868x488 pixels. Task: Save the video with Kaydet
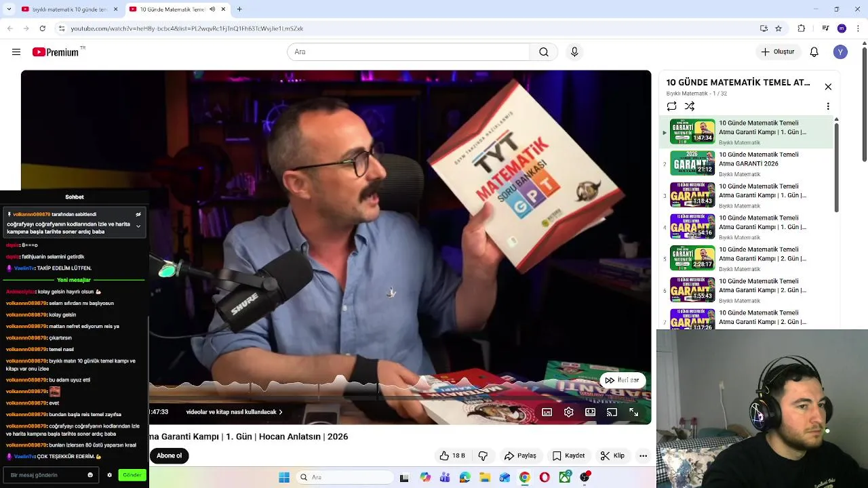pos(568,455)
